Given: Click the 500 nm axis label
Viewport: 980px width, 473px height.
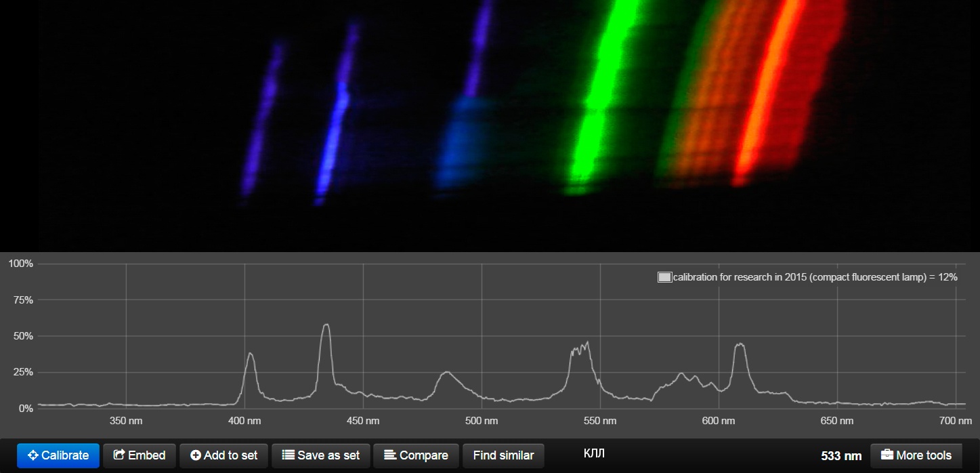Looking at the screenshot, I should point(482,421).
